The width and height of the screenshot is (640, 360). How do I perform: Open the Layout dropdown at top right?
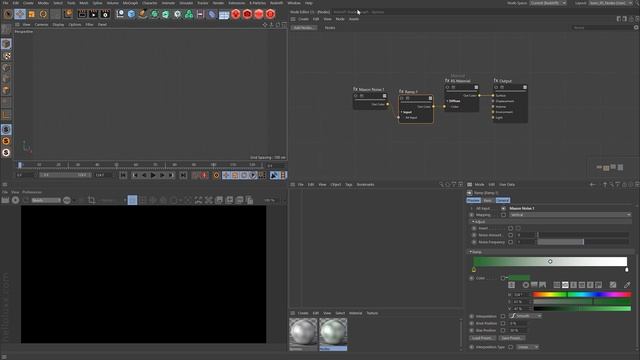[x=611, y=3]
